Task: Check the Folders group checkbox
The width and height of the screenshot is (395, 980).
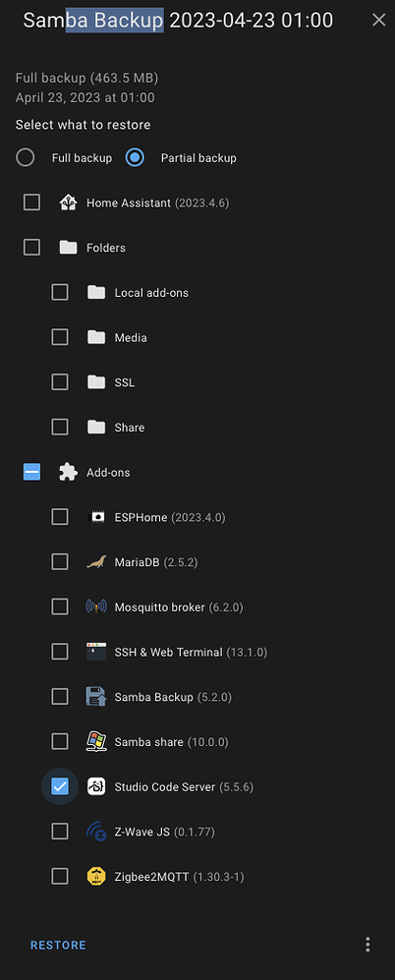Action: pos(31,248)
